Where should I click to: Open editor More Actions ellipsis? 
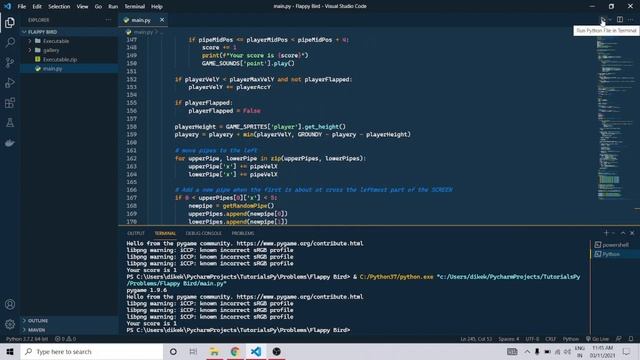(x=631, y=20)
